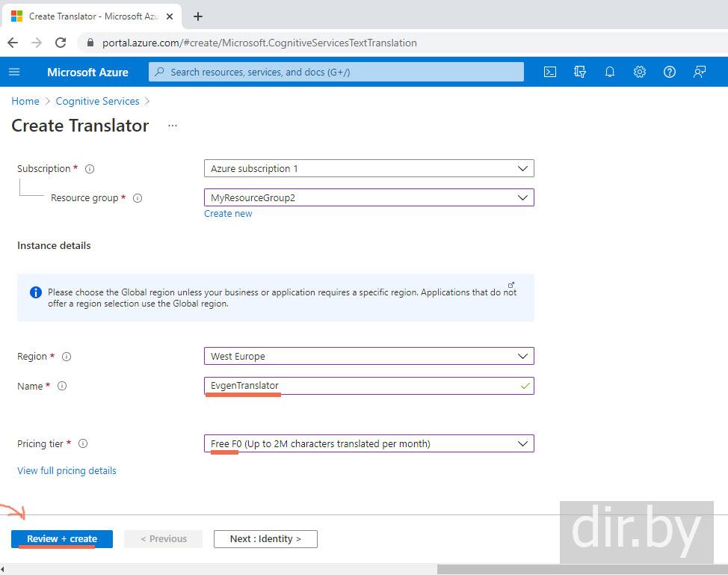Focus the Name field containing EvgenTranslator

[x=369, y=386]
